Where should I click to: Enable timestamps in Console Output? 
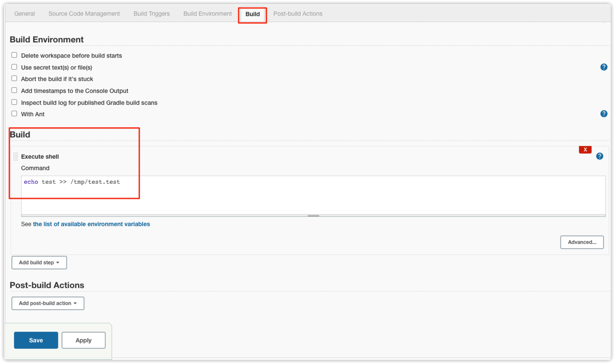(x=14, y=90)
